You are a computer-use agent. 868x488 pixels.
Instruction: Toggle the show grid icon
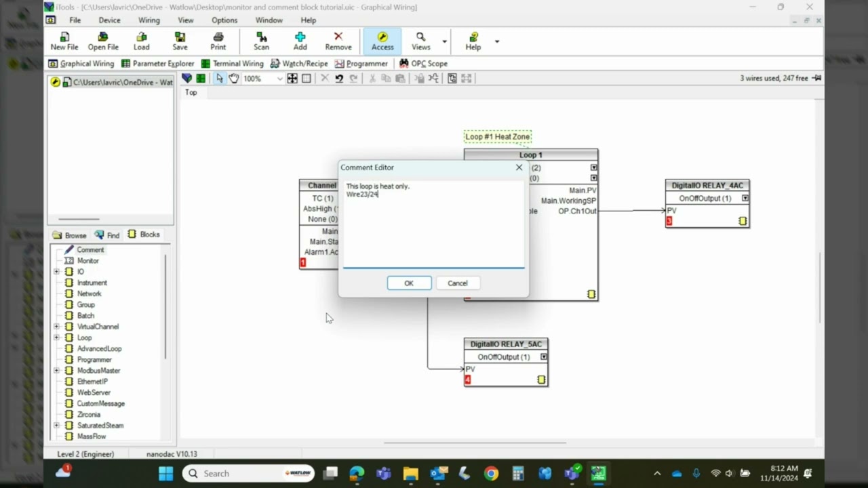tap(307, 79)
